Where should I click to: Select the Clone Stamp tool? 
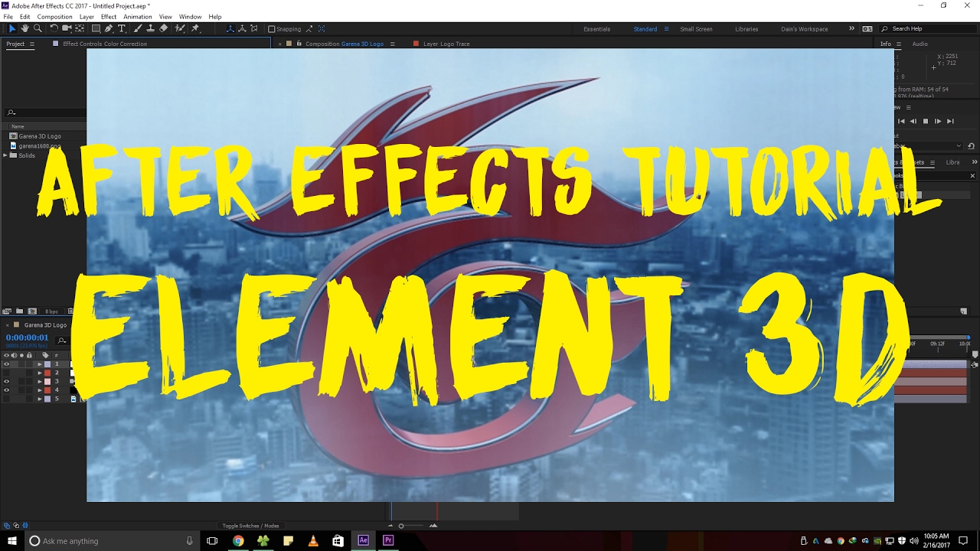[x=150, y=28]
